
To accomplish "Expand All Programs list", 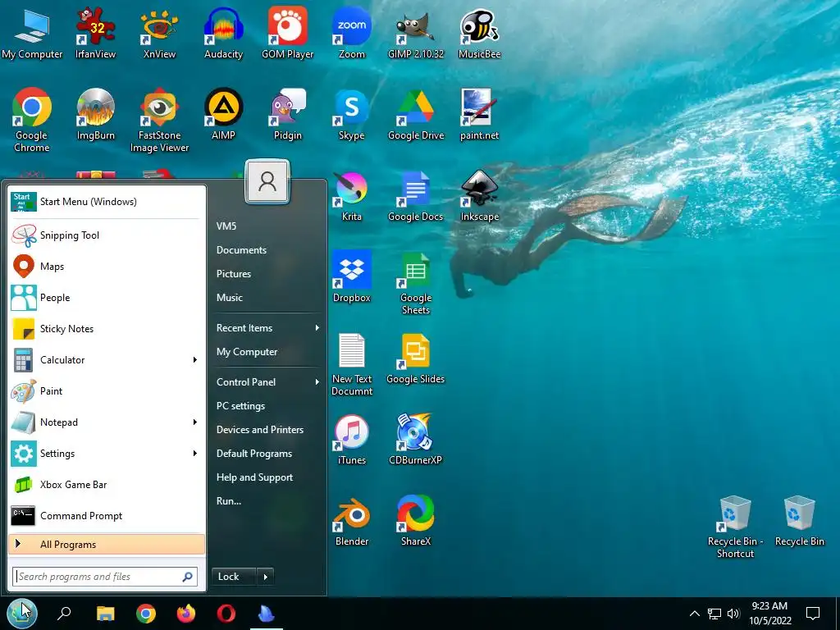I will coord(107,545).
